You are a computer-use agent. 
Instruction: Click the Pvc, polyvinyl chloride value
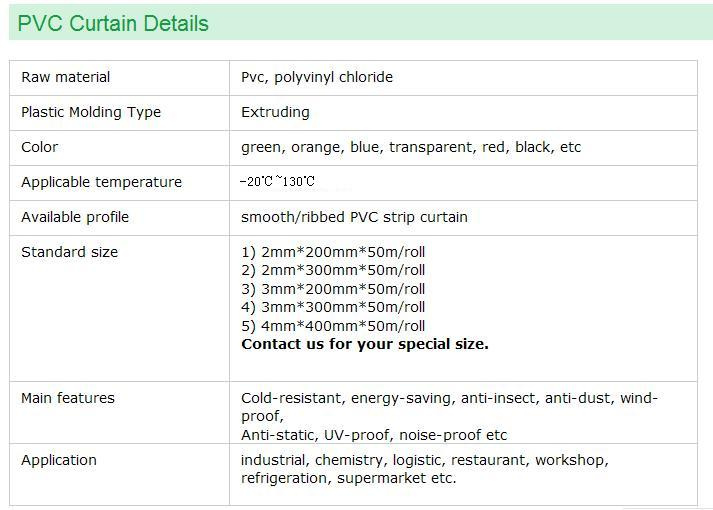pyautogui.click(x=317, y=77)
